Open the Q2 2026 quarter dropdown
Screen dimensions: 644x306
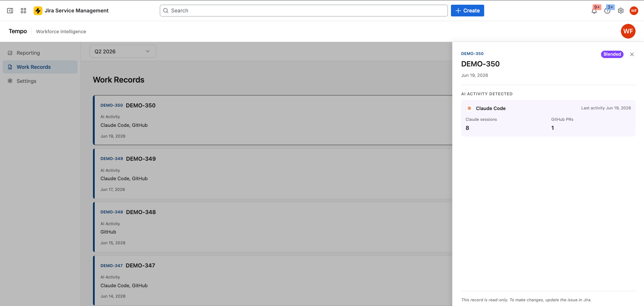pos(123,51)
